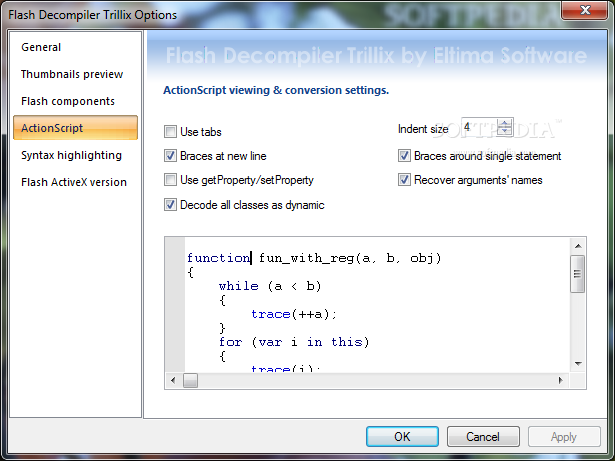Click code preview scroll down arrow
This screenshot has height=461, width=615.
(x=578, y=363)
